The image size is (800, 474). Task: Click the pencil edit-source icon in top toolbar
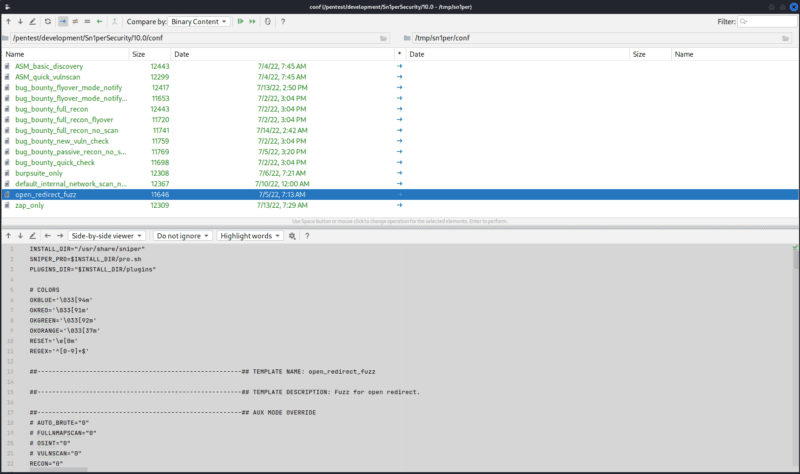33,21
